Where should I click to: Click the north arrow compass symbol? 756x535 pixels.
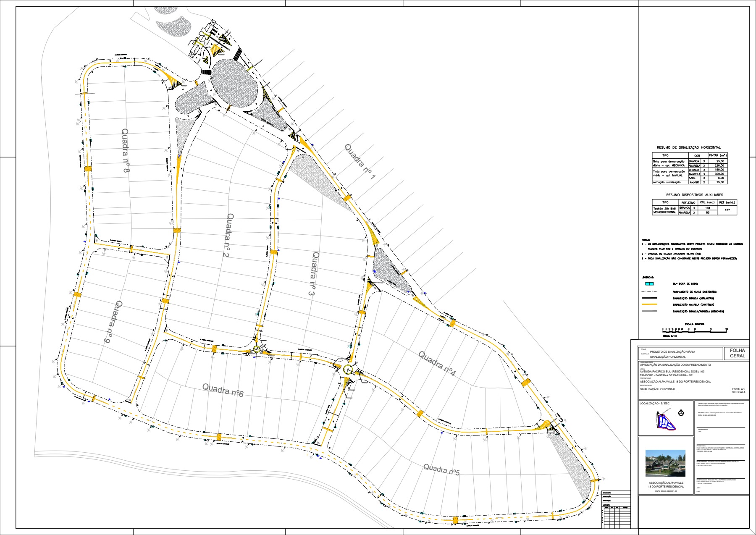point(681,413)
